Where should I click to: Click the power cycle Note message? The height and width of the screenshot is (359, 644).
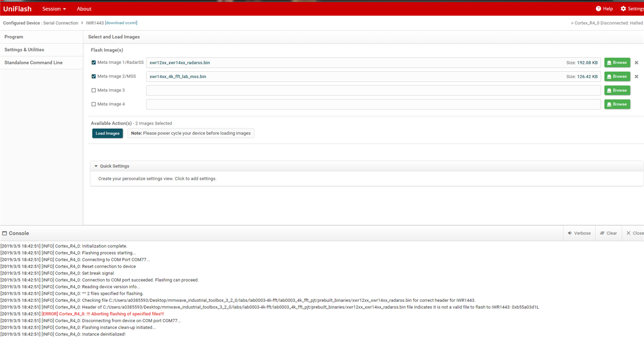[x=191, y=133]
